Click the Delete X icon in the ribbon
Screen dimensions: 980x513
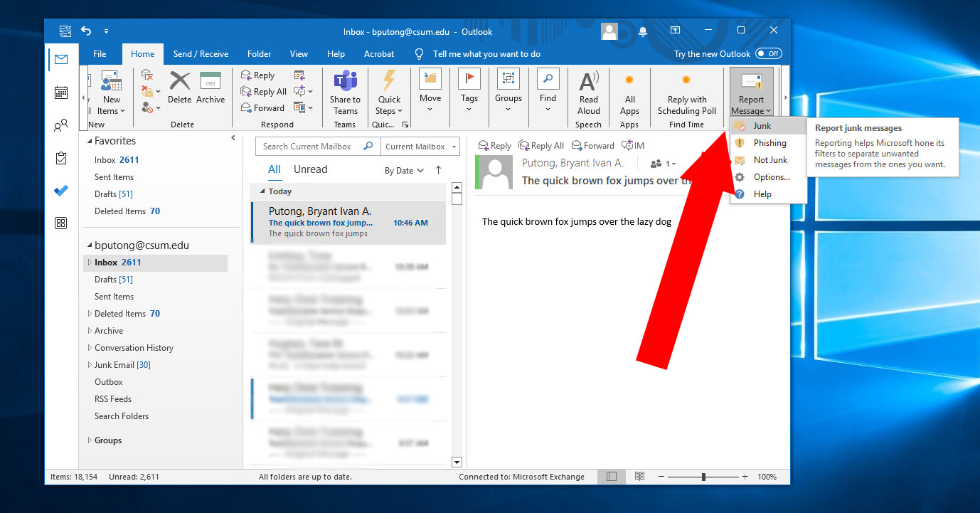coord(180,81)
